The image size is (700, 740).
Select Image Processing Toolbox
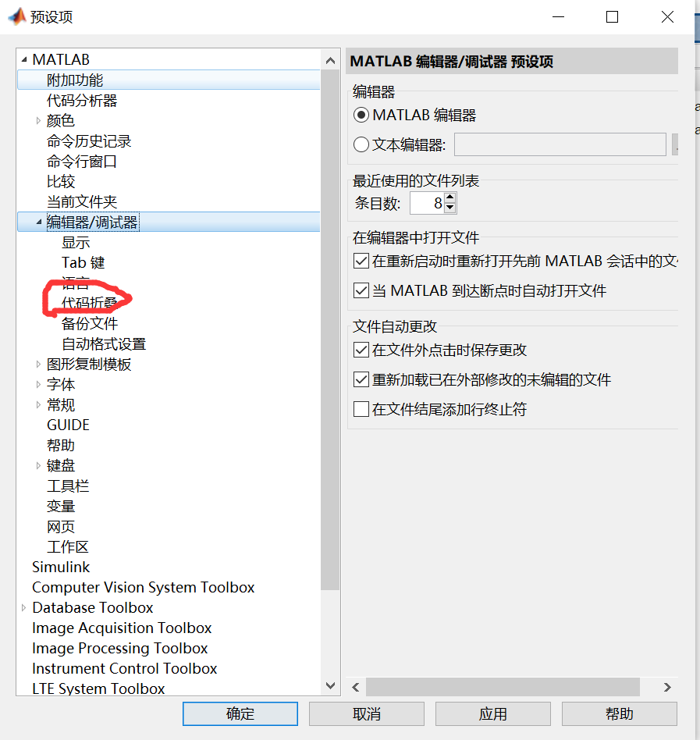(x=120, y=649)
